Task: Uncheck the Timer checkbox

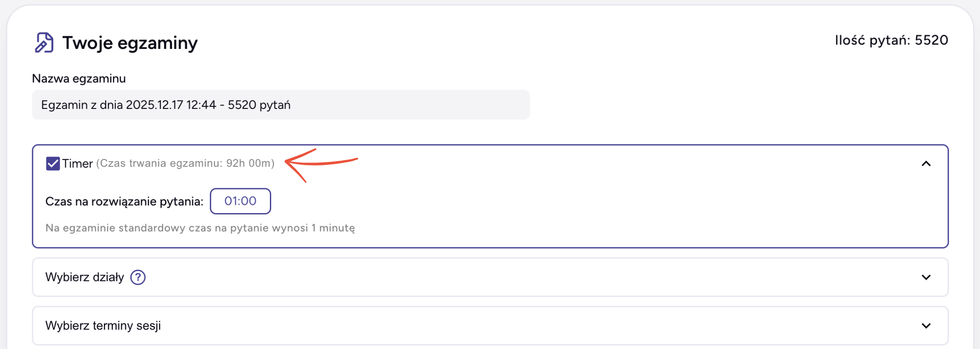Action: [x=53, y=164]
